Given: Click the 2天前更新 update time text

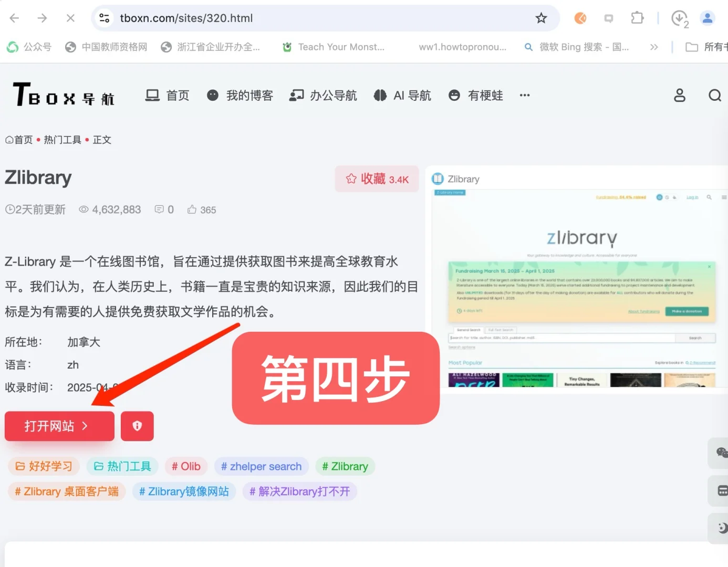Looking at the screenshot, I should click(35, 210).
